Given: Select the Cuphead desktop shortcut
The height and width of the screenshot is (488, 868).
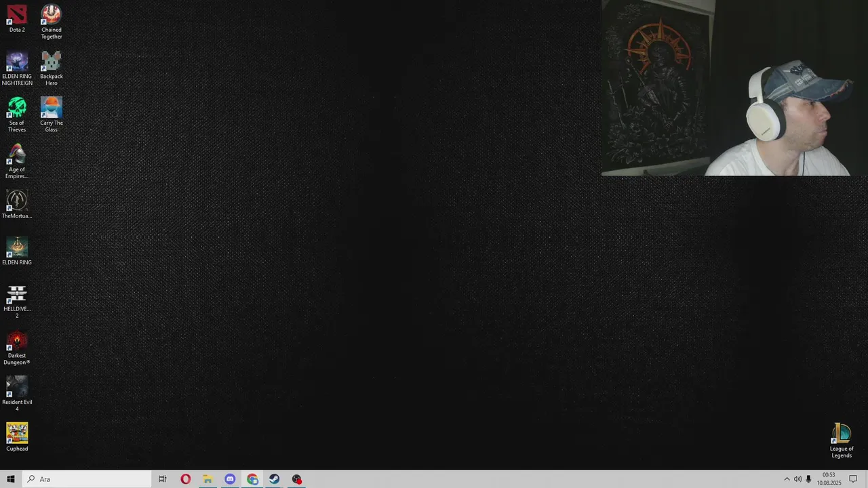Looking at the screenshot, I should click(17, 437).
